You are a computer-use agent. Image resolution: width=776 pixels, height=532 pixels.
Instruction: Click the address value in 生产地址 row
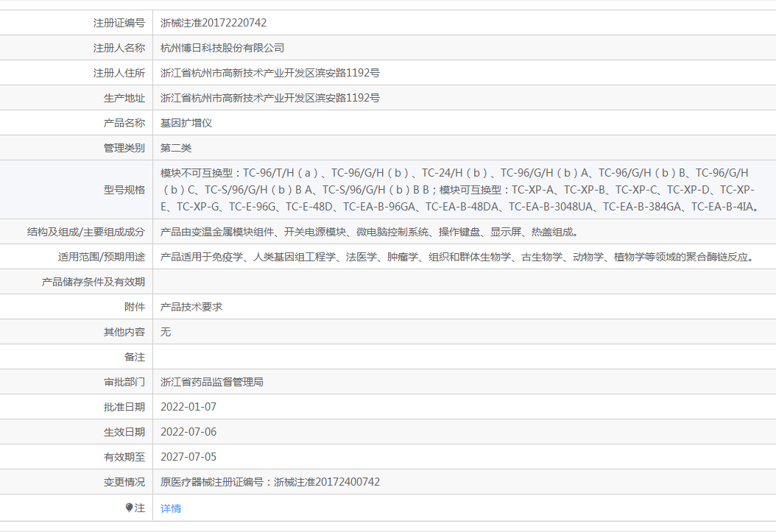click(270, 98)
